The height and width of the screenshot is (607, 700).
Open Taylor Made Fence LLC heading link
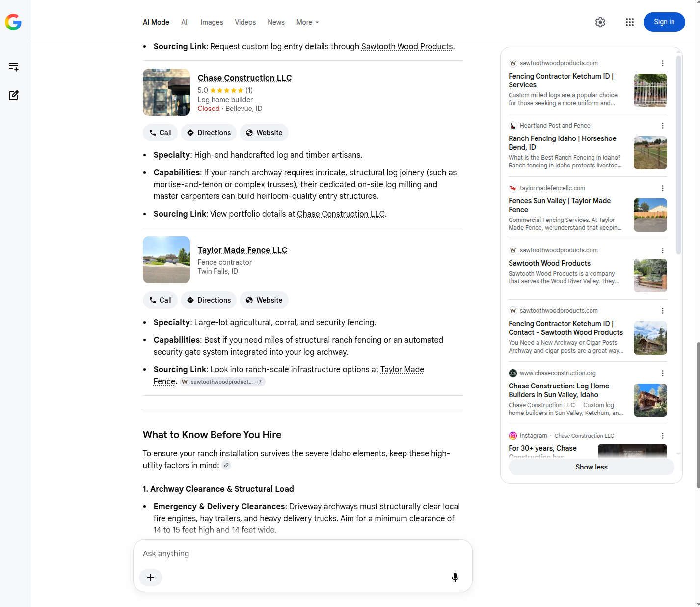[242, 250]
